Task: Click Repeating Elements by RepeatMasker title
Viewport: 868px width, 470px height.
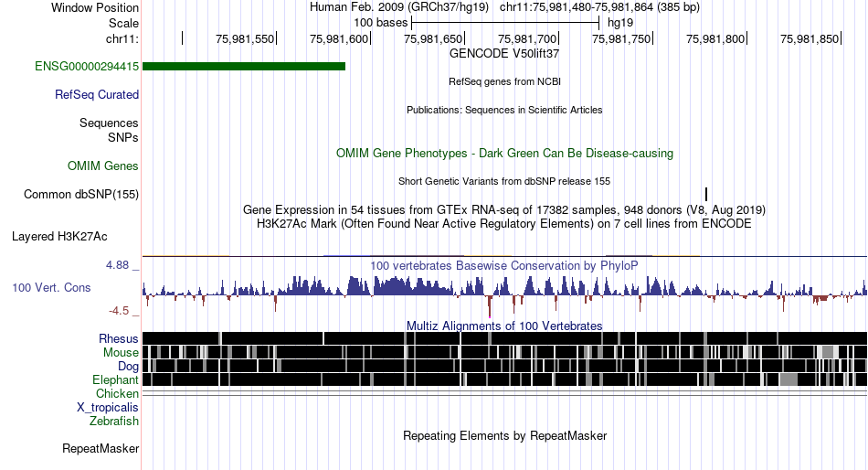Action: [x=504, y=435]
